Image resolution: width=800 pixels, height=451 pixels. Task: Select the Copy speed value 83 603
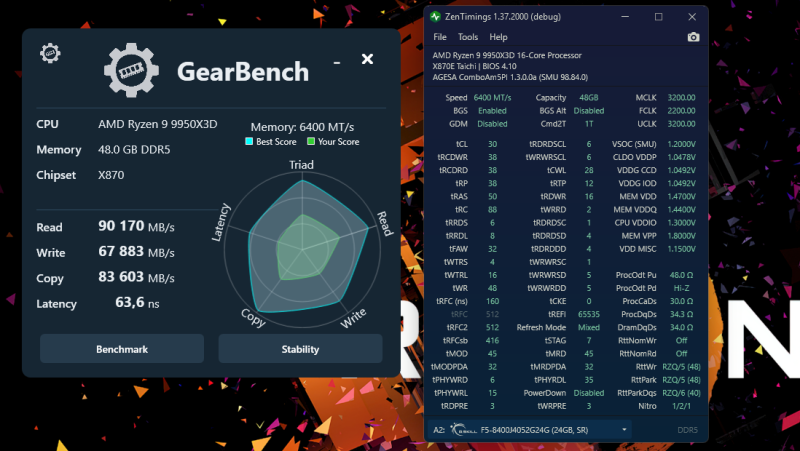(x=121, y=277)
